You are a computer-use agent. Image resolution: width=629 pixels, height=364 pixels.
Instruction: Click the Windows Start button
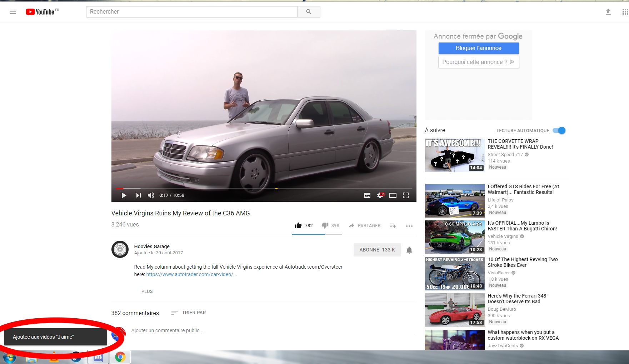pos(10,357)
